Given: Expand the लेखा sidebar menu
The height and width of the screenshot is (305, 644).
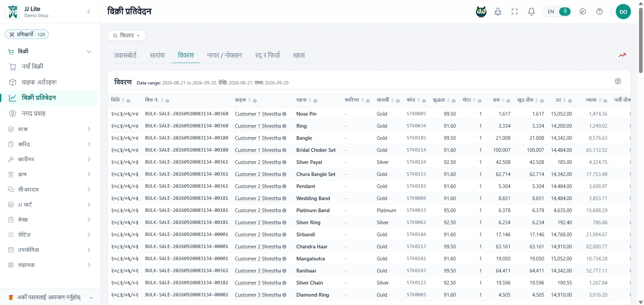Looking at the screenshot, I should point(49,220).
